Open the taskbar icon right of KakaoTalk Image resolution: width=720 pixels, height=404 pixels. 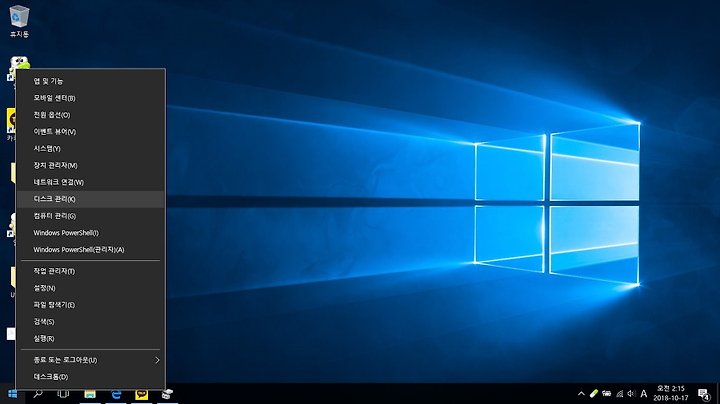[x=167, y=394]
